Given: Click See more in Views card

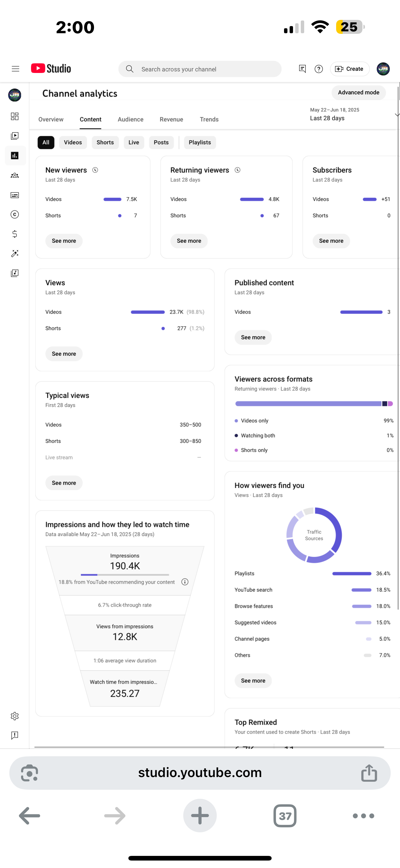Looking at the screenshot, I should tap(64, 354).
